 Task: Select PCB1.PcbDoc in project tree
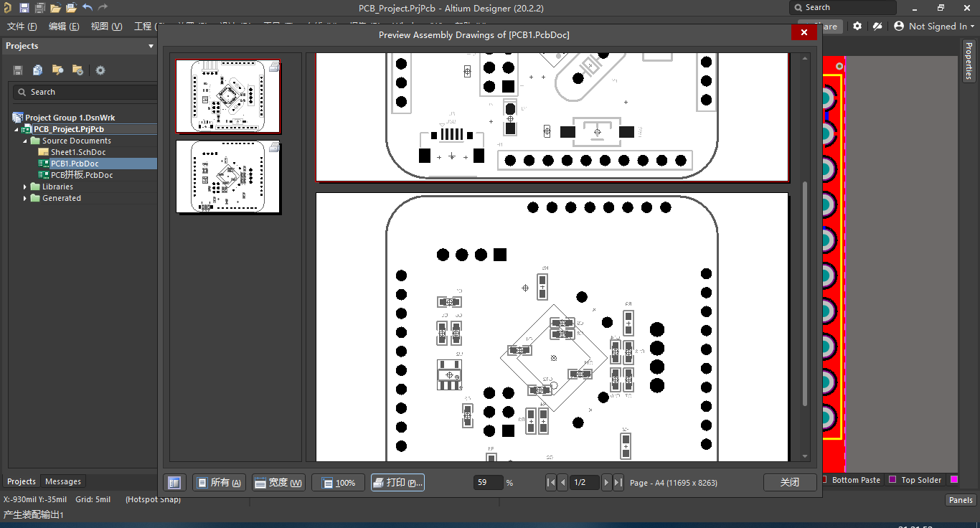[75, 164]
